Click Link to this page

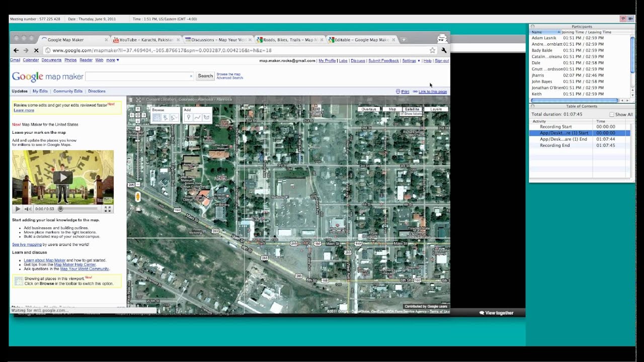433,92
